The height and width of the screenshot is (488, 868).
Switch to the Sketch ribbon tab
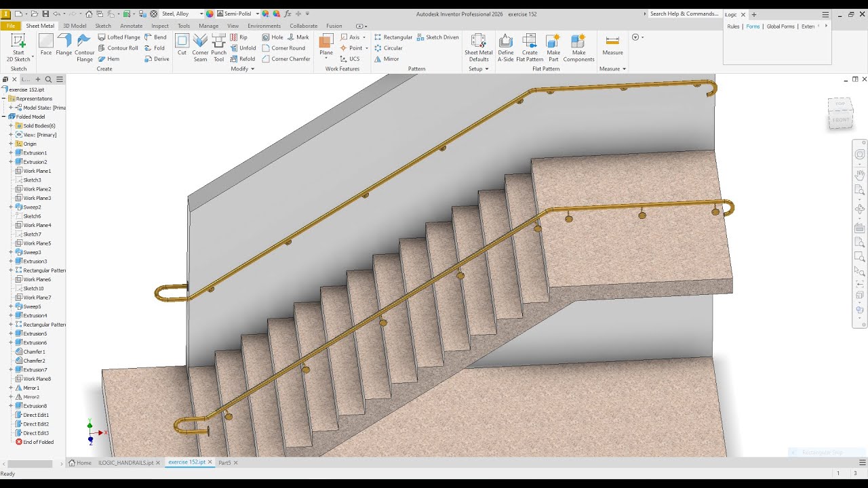click(103, 26)
